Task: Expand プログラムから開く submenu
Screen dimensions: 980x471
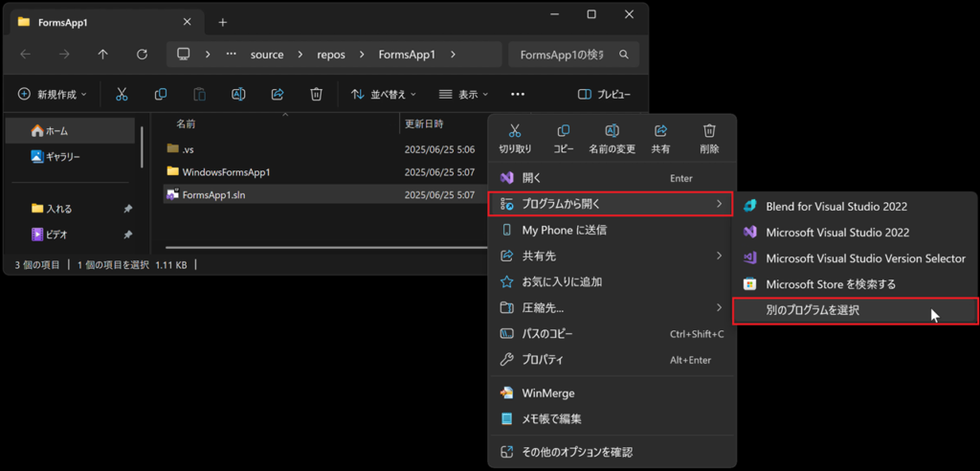Action: tap(610, 204)
